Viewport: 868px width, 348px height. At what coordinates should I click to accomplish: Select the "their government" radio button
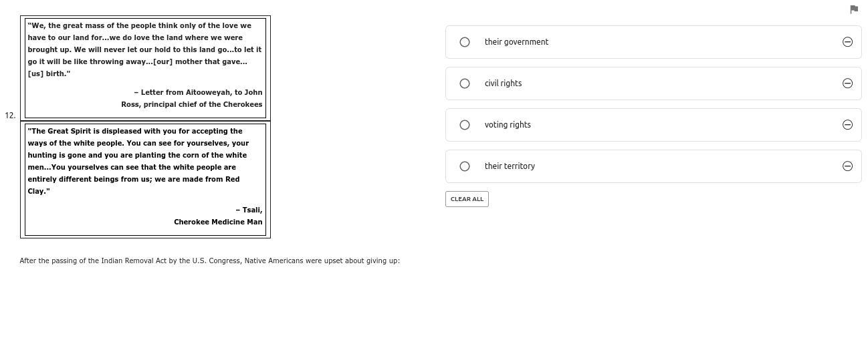465,42
